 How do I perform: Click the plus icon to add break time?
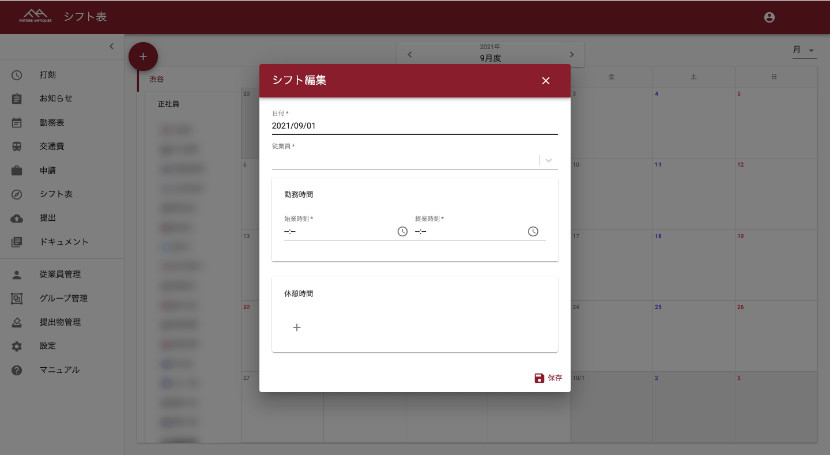[297, 327]
